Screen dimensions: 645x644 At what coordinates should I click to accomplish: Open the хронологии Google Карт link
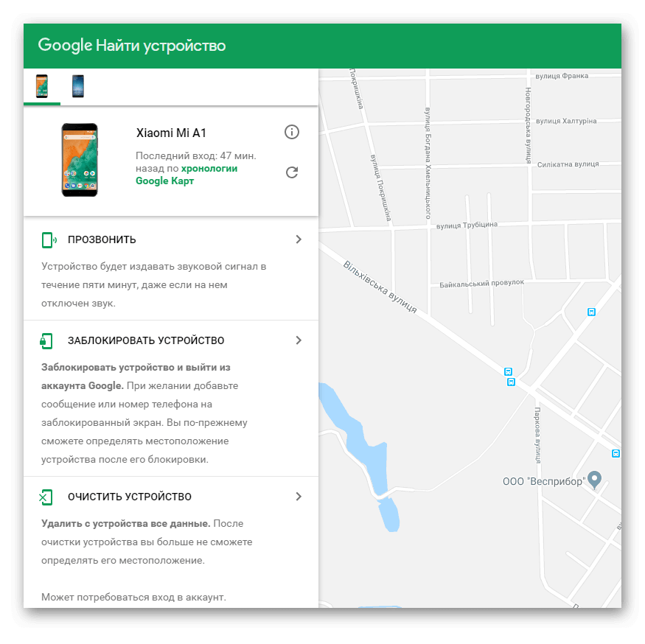[186, 175]
